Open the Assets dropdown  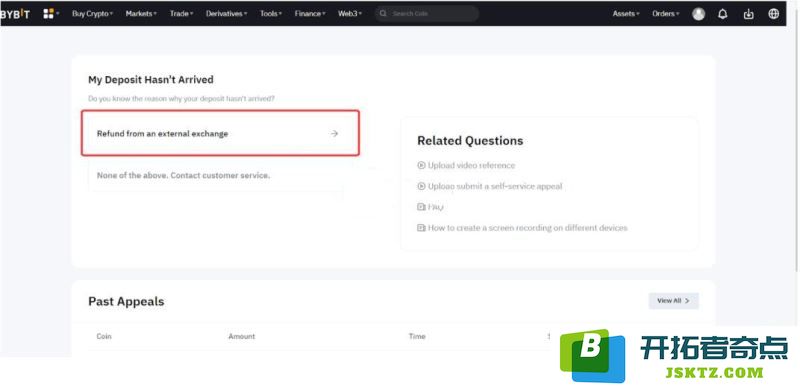[x=626, y=14]
